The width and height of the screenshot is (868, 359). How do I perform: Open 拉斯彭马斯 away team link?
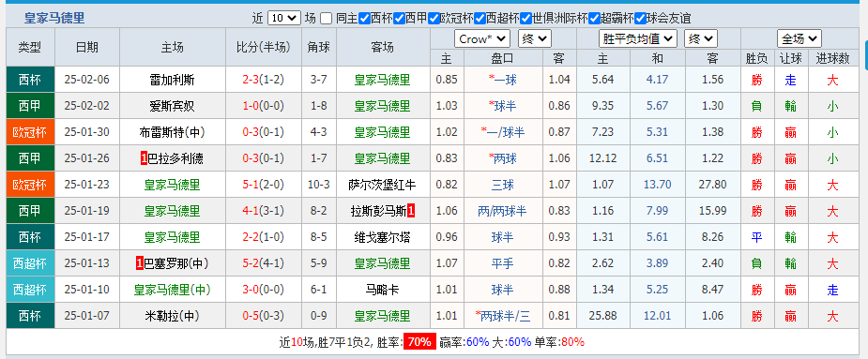pyautogui.click(x=378, y=211)
